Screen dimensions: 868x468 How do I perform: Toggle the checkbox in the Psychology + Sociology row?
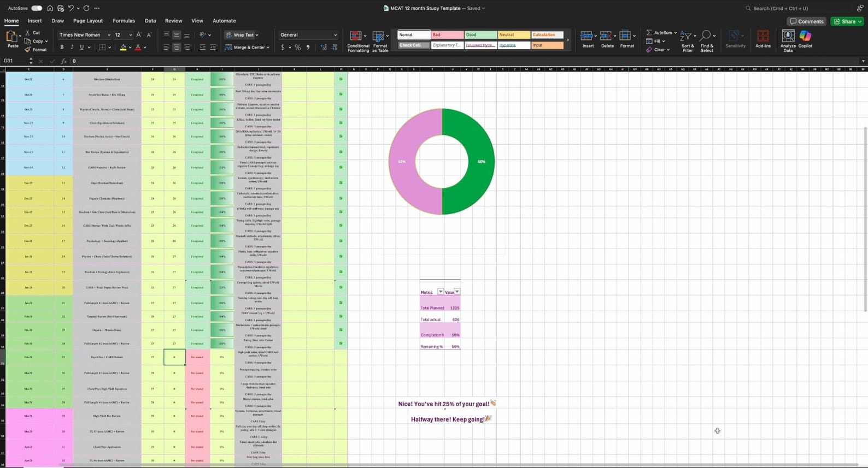(341, 241)
